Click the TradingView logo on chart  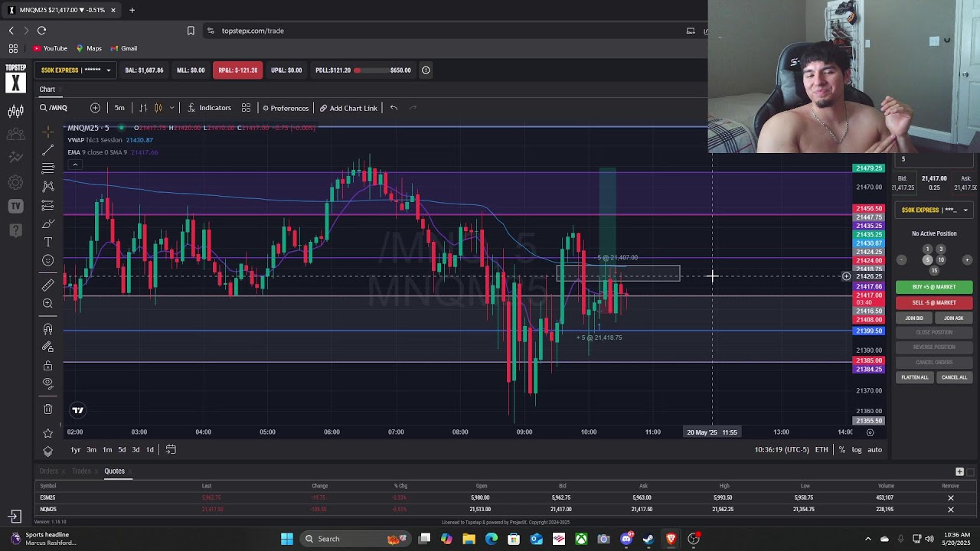(x=77, y=410)
